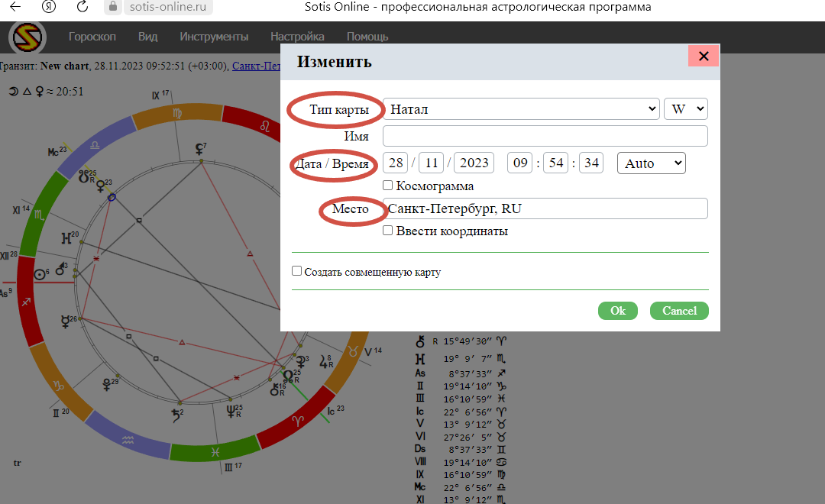Click the Sagittarius sign on the zodiac ring

click(x=26, y=302)
